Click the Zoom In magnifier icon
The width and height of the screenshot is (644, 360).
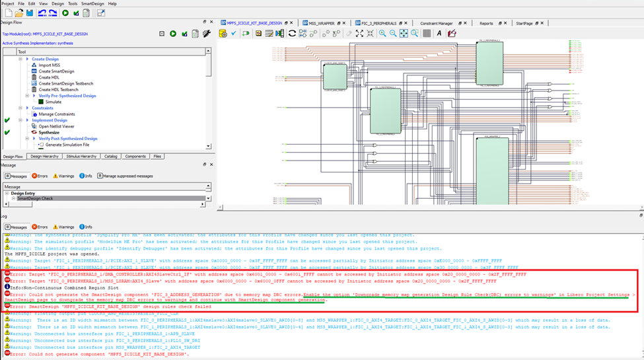click(382, 33)
